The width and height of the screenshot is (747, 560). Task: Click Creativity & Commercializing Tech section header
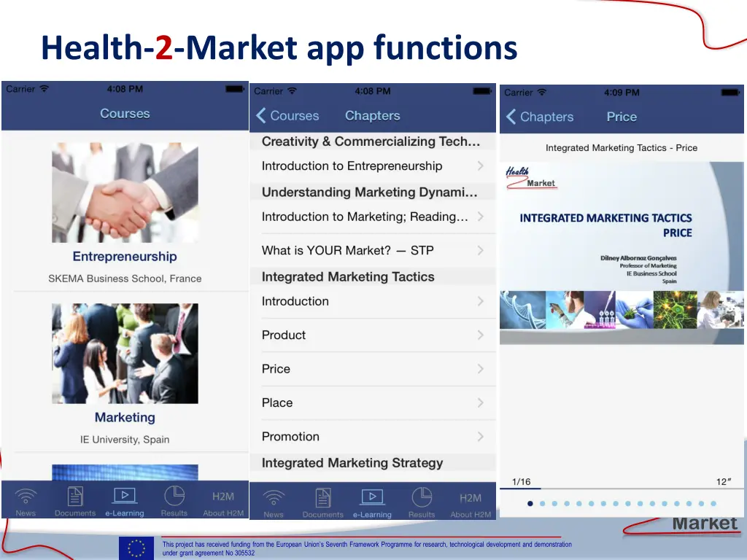pyautogui.click(x=373, y=141)
